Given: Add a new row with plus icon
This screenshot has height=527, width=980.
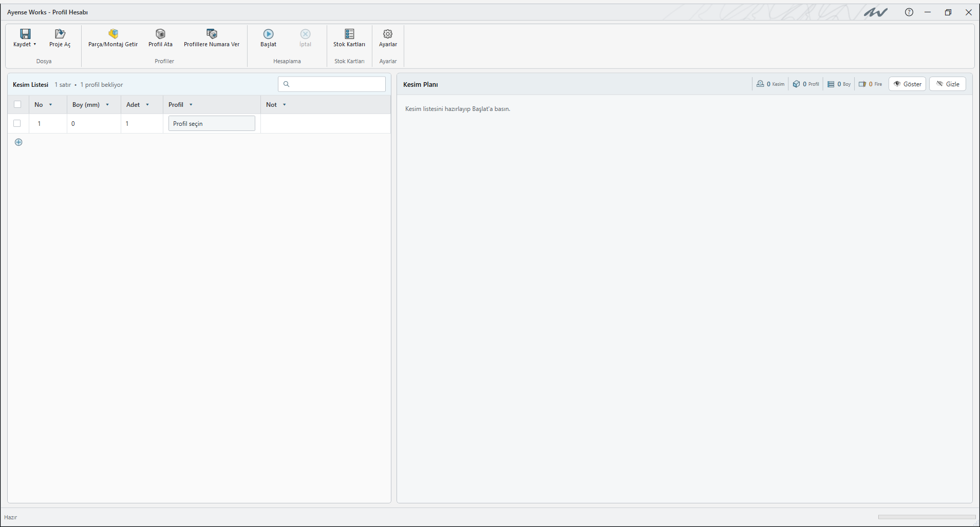Looking at the screenshot, I should (18, 142).
